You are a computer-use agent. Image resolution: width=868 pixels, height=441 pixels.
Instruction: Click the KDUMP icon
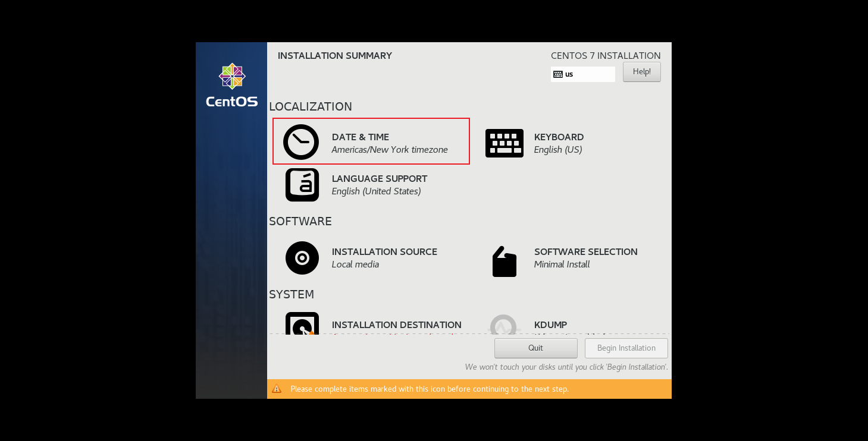pyautogui.click(x=503, y=324)
